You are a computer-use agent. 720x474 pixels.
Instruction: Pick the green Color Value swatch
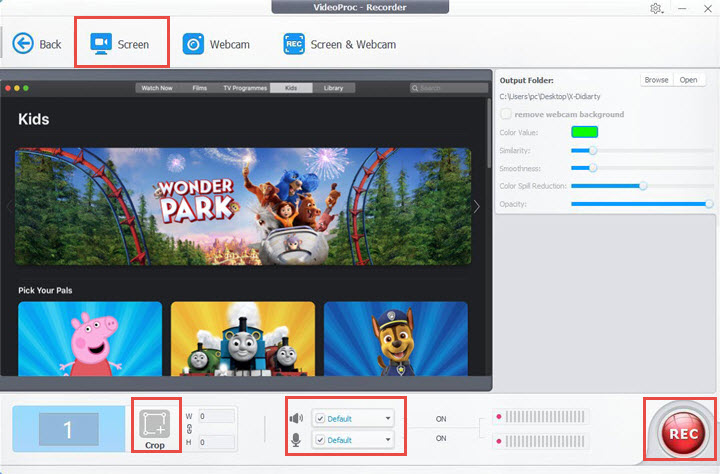[x=584, y=132]
